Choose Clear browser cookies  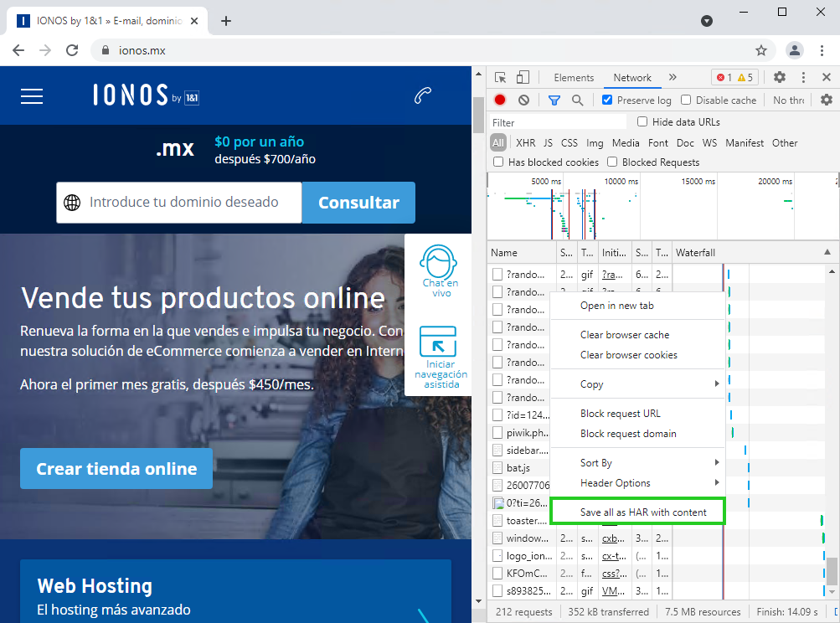pos(637,354)
